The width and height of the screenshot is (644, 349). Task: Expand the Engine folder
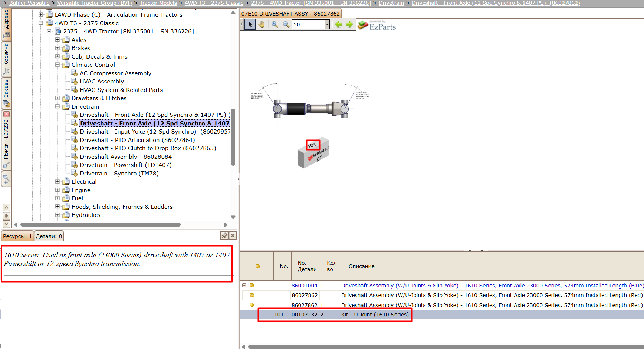(x=57, y=190)
